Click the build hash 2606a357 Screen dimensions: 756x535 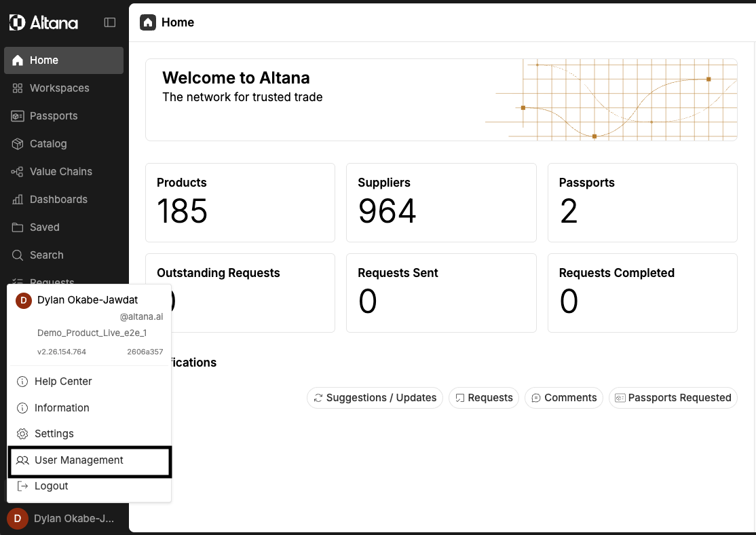click(x=145, y=352)
